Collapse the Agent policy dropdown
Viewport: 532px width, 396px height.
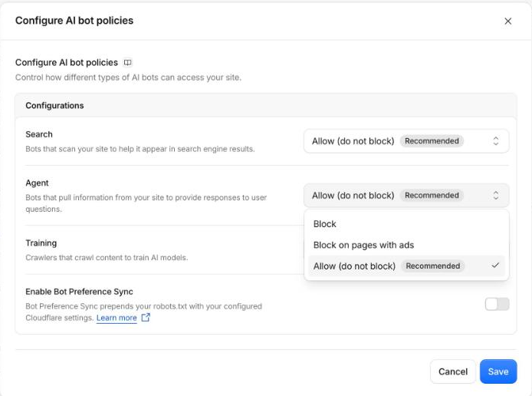click(406, 195)
